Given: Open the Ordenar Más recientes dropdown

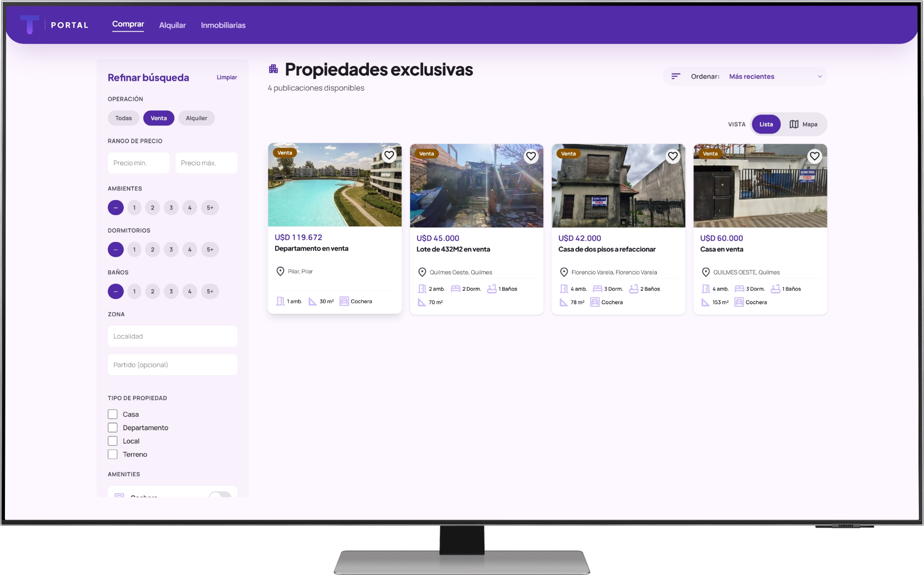Looking at the screenshot, I should [x=745, y=76].
